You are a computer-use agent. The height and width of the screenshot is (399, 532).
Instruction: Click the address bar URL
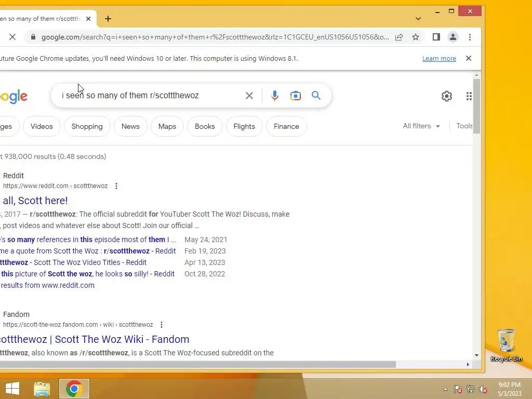point(215,37)
